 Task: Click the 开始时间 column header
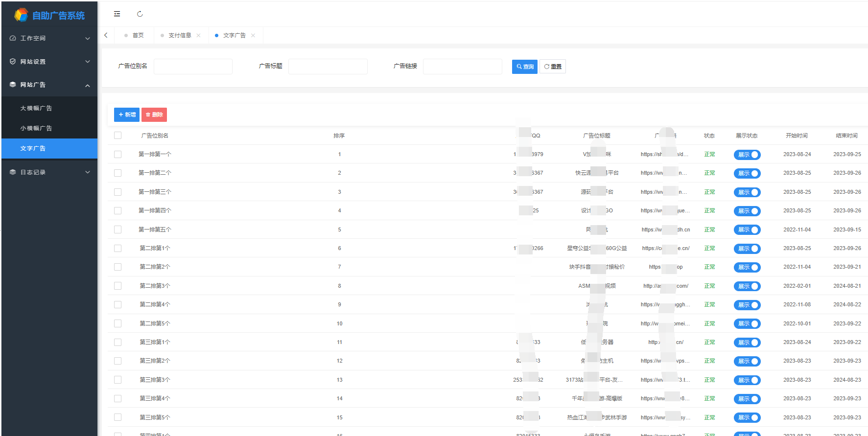797,136
